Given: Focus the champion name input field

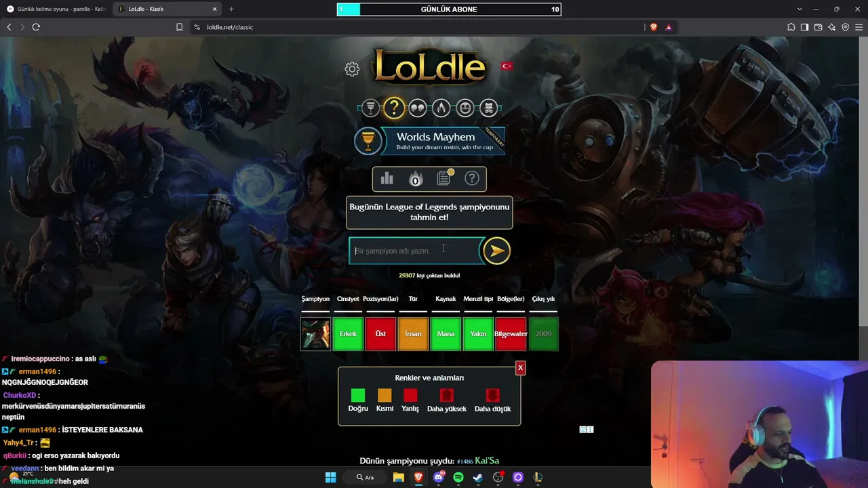Looking at the screenshot, I should point(414,251).
